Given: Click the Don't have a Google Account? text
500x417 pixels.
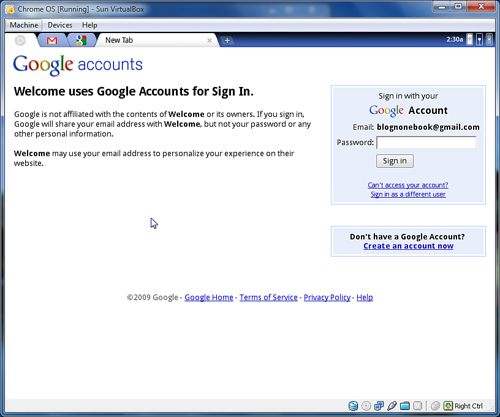Looking at the screenshot, I should click(x=407, y=237).
